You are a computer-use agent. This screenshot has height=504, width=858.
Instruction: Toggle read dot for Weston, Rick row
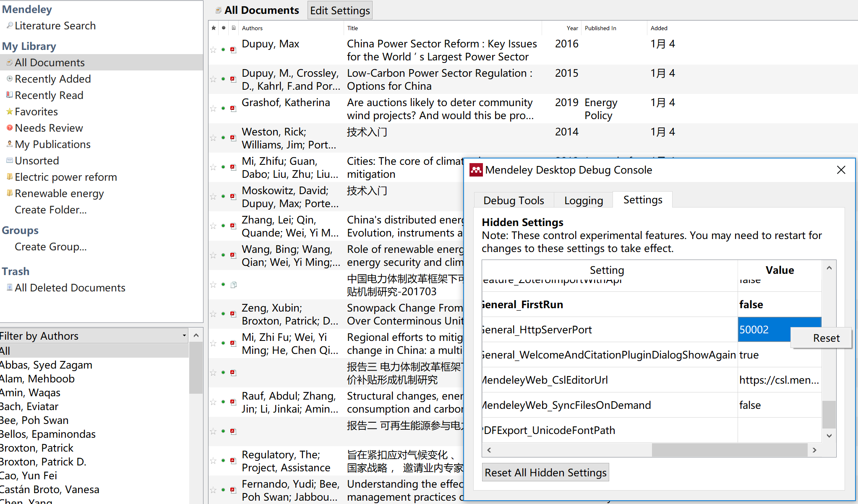(x=223, y=138)
